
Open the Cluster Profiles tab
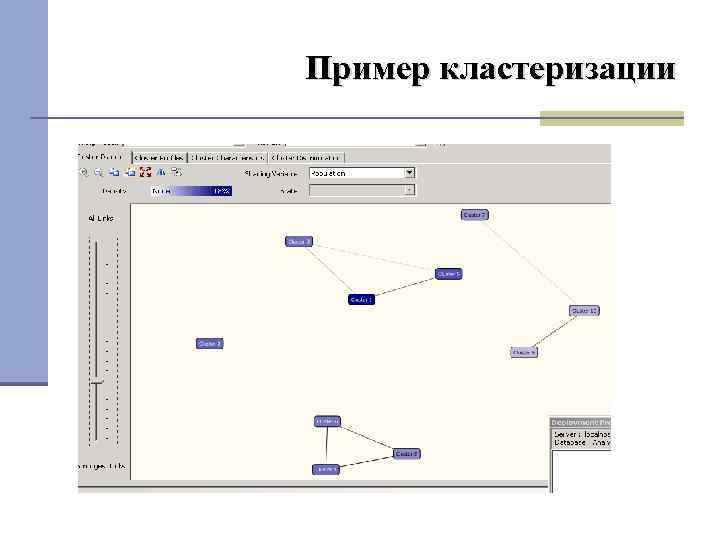159,158
